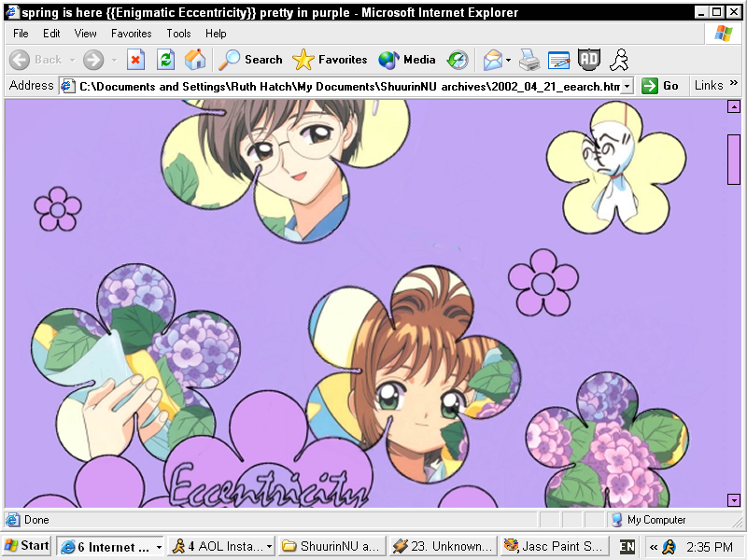This screenshot has height=560, width=747.
Task: Click the IE icon in the title bar
Action: 12,12
